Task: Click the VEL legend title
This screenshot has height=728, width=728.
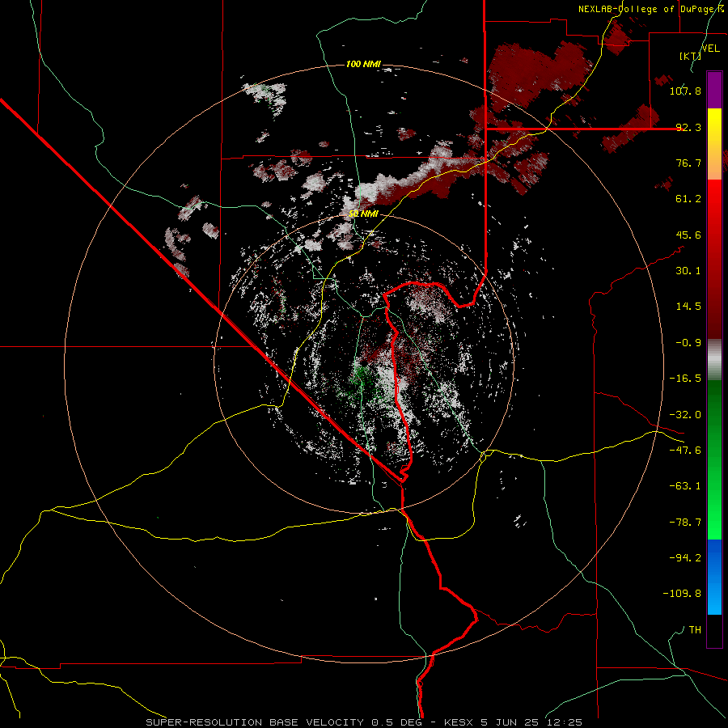Action: pyautogui.click(x=710, y=48)
